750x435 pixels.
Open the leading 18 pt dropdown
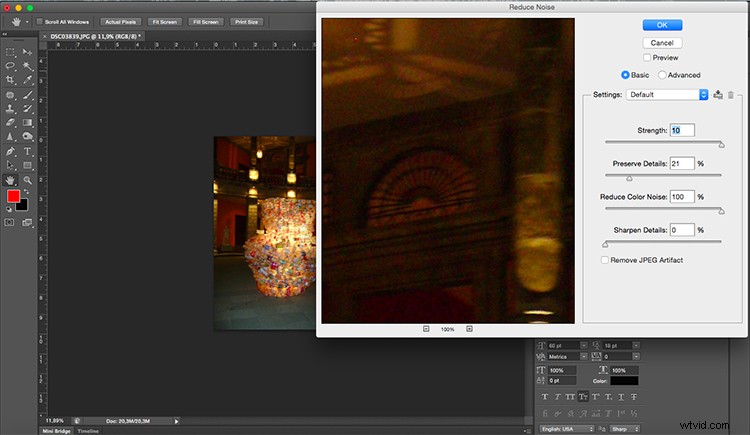pyautogui.click(x=636, y=346)
